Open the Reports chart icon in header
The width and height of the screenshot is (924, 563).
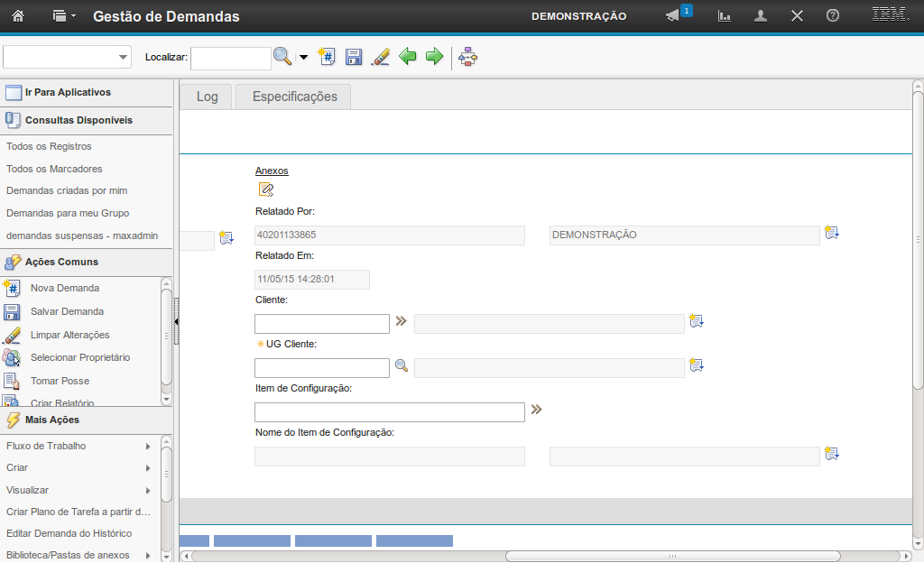724,16
